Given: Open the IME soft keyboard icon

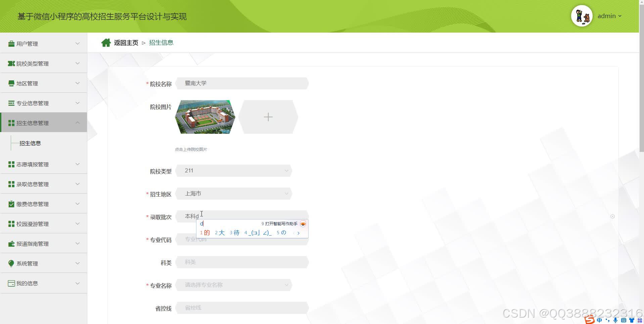Looking at the screenshot, I should point(624,320).
